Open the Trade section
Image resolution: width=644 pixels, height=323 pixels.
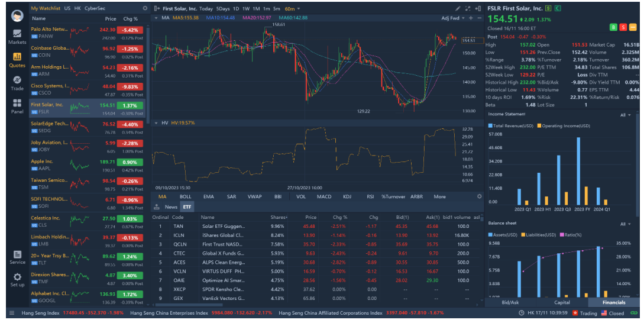pos(17,83)
